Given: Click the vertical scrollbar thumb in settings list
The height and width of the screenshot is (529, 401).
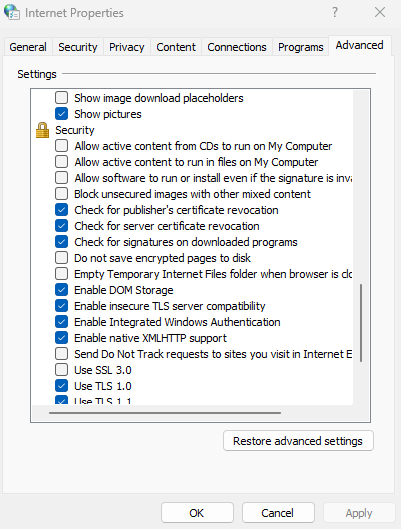Looking at the screenshot, I should [x=361, y=323].
